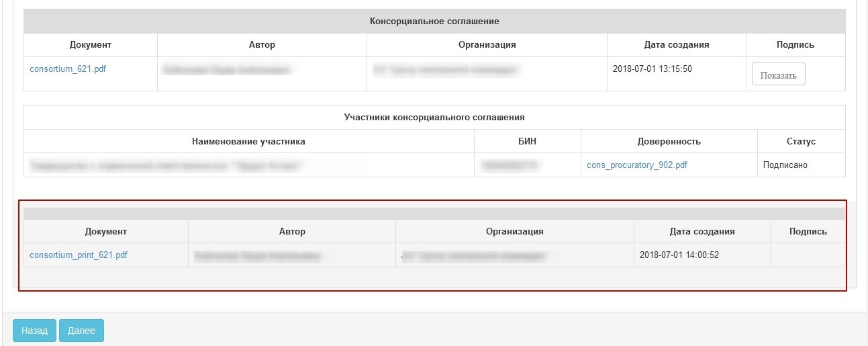The height and width of the screenshot is (346, 868).
Task: Select the Подписано status cell
Action: pyautogui.click(x=785, y=165)
